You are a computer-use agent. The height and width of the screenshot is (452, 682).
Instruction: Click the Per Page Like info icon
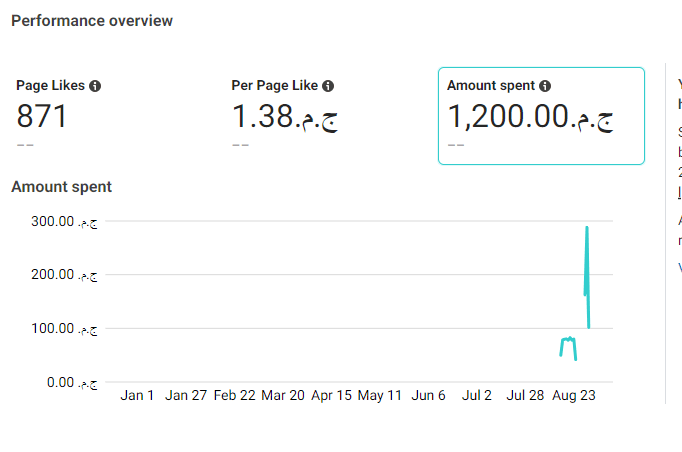(x=328, y=86)
